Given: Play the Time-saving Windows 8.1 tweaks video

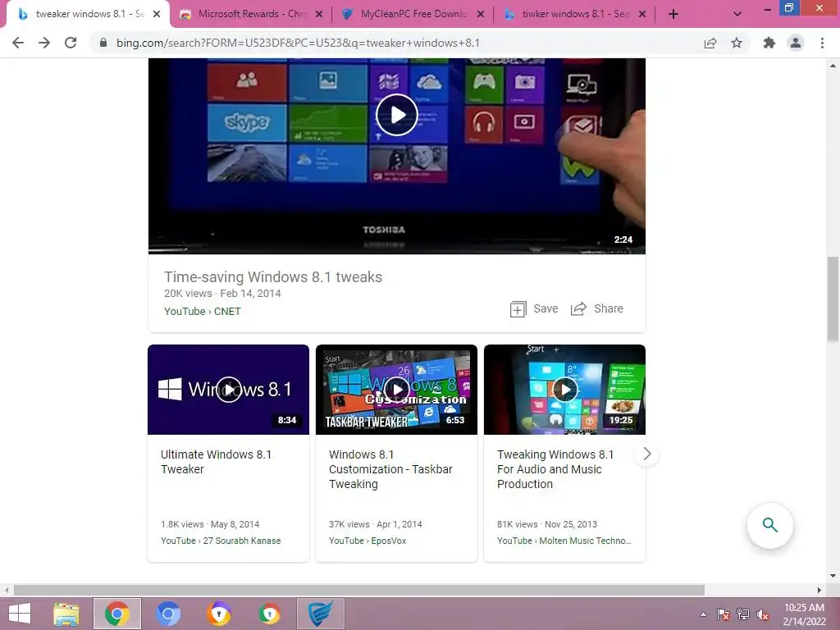Looking at the screenshot, I should [x=397, y=115].
